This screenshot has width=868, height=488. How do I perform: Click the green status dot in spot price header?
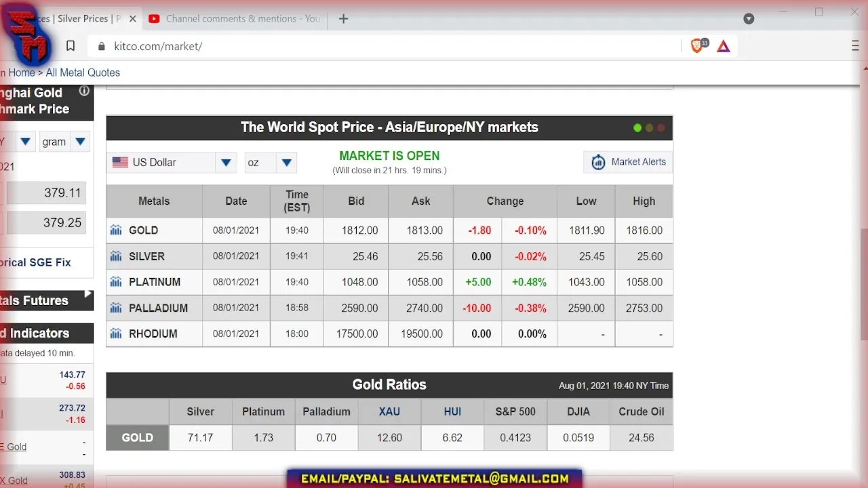[637, 127]
